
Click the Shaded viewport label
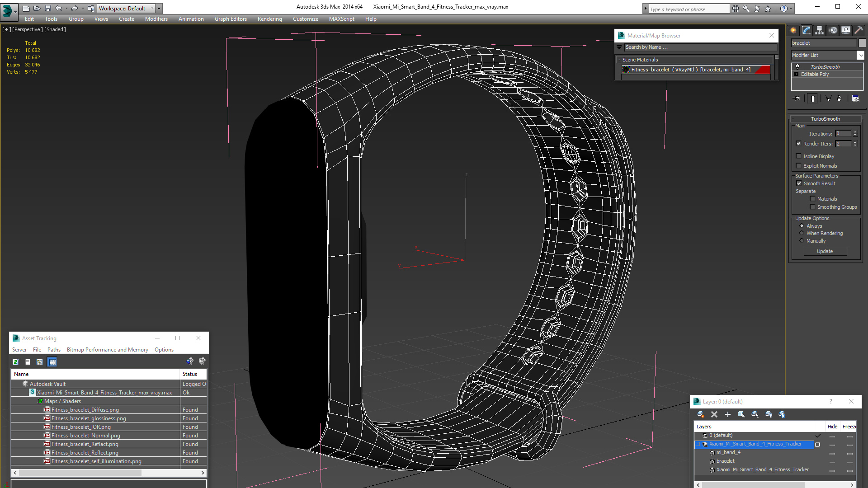(x=55, y=29)
